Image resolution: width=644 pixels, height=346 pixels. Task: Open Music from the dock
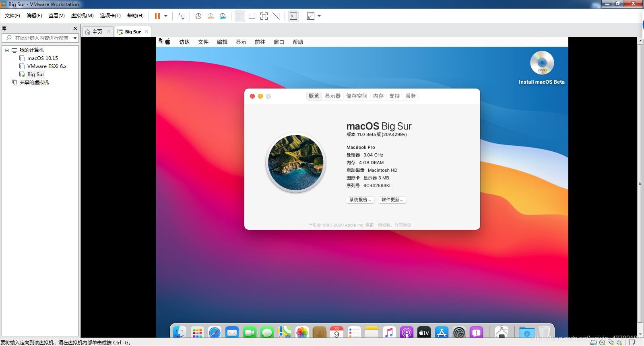pos(389,332)
